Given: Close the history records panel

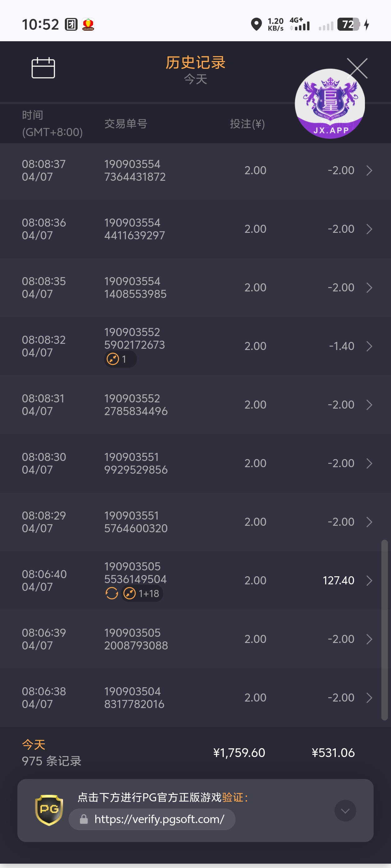Looking at the screenshot, I should (x=357, y=69).
